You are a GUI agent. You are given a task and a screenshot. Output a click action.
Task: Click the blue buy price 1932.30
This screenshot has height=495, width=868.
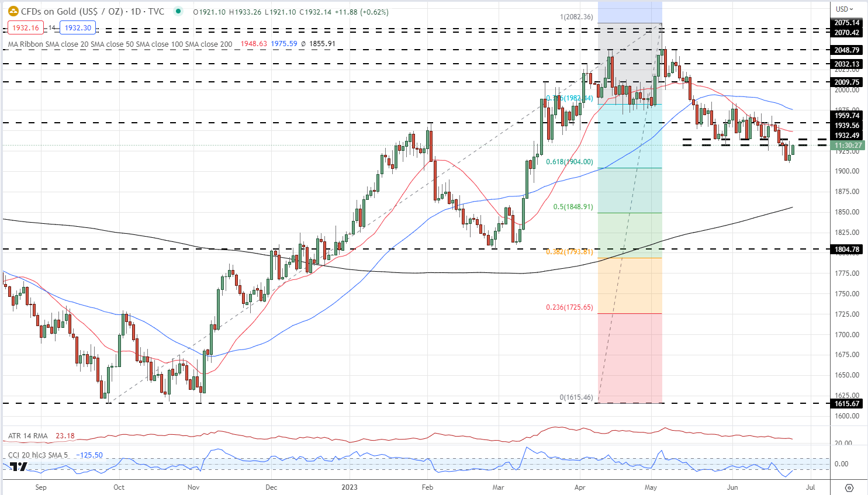(78, 27)
